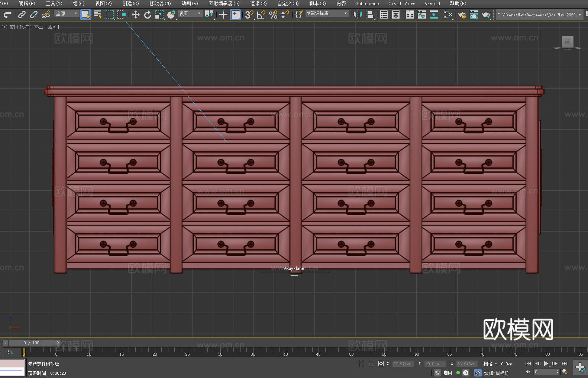Select the Link objects tool
Image resolution: width=588 pixels, height=378 pixels.
click(22, 14)
